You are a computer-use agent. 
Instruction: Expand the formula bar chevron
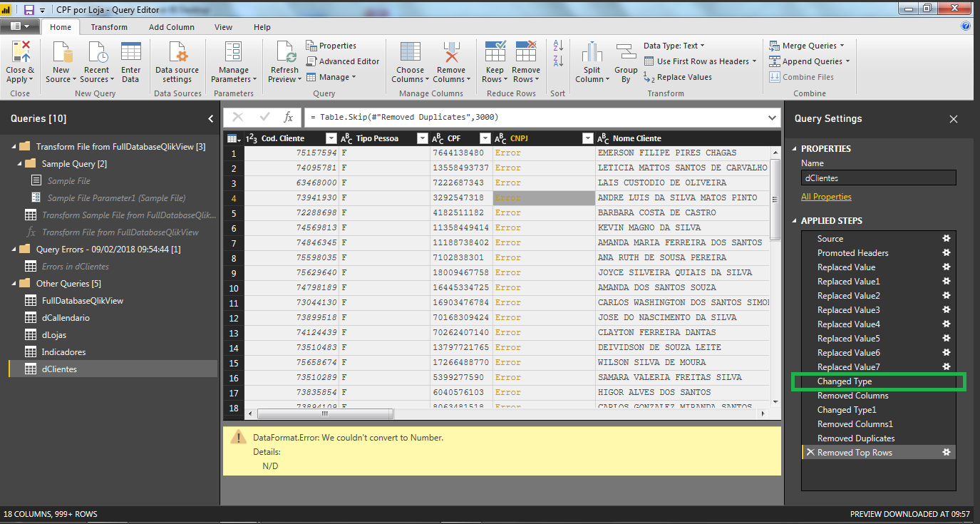tap(773, 118)
